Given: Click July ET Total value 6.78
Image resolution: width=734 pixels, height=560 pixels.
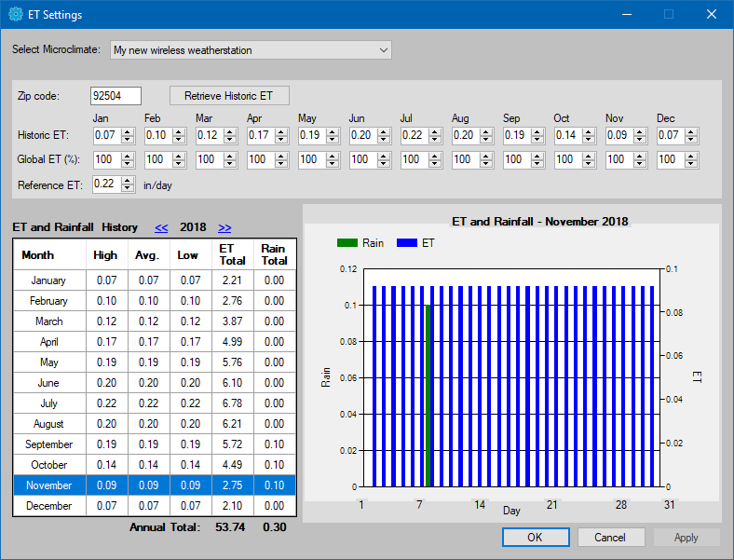Looking at the screenshot, I should 232,403.
